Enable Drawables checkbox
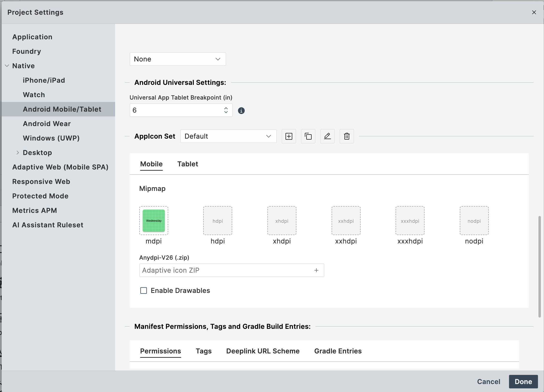The width and height of the screenshot is (544, 392). point(144,291)
